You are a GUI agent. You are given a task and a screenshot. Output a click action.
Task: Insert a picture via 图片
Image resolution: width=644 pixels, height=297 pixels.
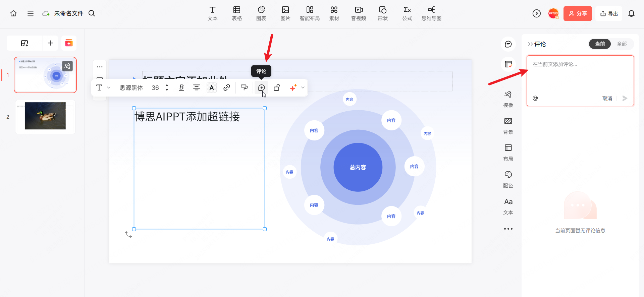285,13
